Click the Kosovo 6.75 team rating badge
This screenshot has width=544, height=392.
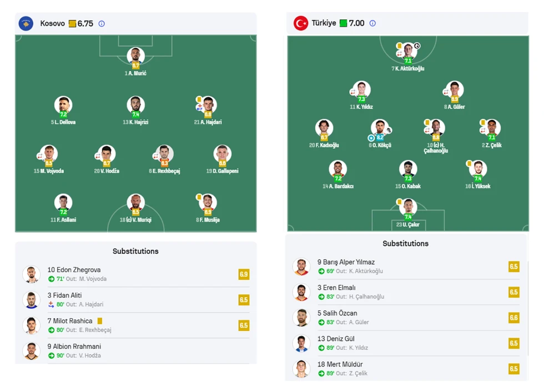pos(81,24)
